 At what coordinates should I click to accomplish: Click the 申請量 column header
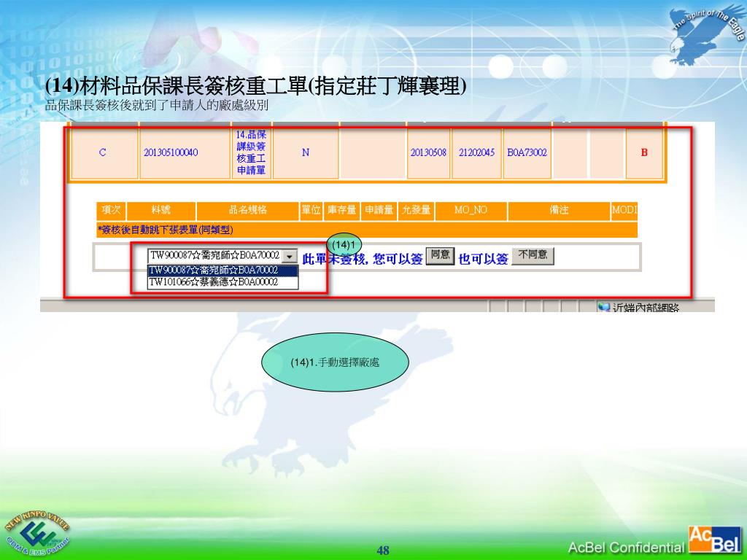point(379,210)
